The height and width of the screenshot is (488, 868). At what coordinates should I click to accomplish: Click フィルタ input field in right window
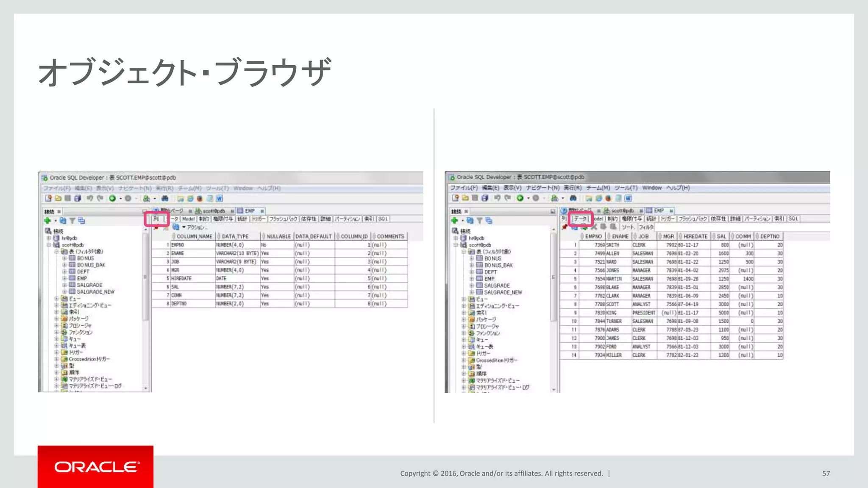742,227
